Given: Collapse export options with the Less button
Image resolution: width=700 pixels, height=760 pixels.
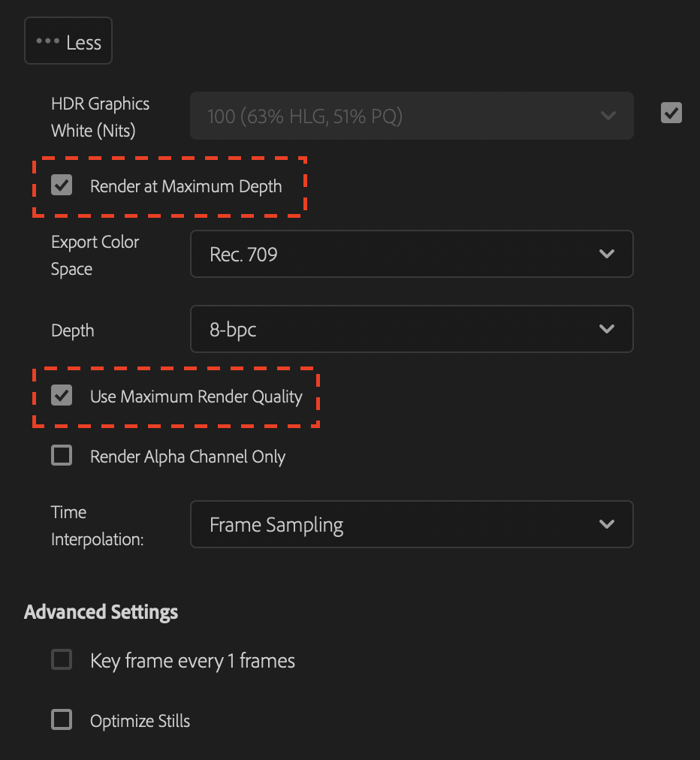Looking at the screenshot, I should (x=68, y=41).
